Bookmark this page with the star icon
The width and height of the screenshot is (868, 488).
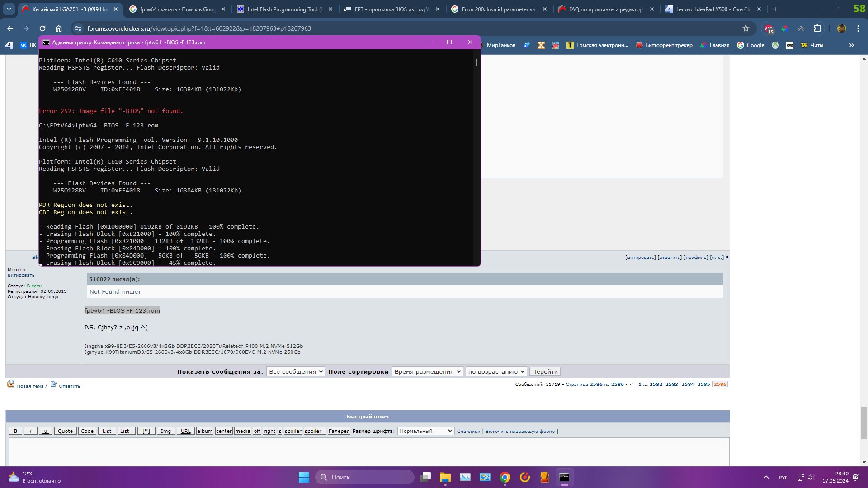coord(746,28)
